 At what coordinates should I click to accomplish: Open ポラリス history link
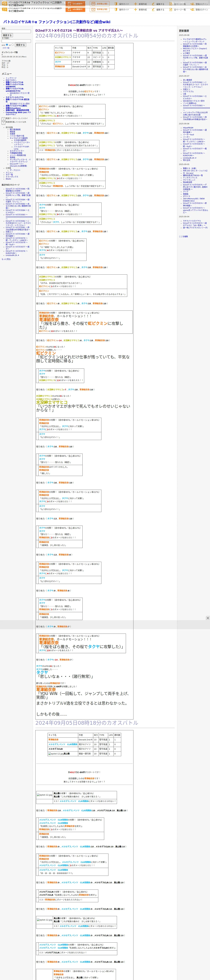[186, 196]
